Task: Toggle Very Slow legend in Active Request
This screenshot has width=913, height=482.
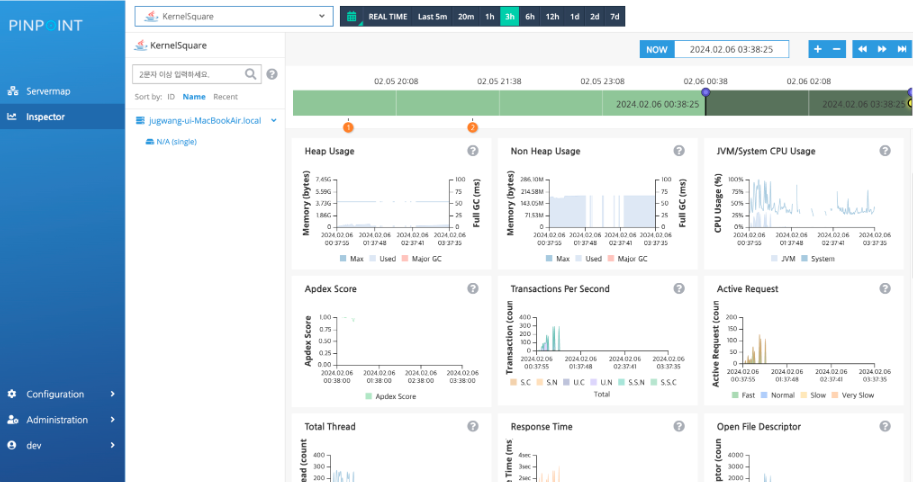Action: pos(853,395)
